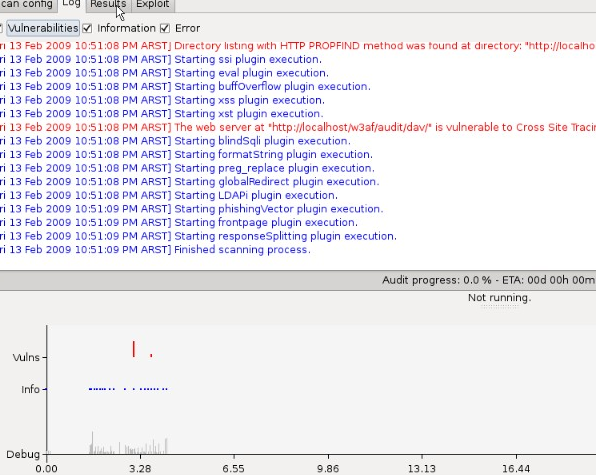Click the 'Starting eval plugin execution' line
The width and height of the screenshot is (596, 475).
click(164, 73)
